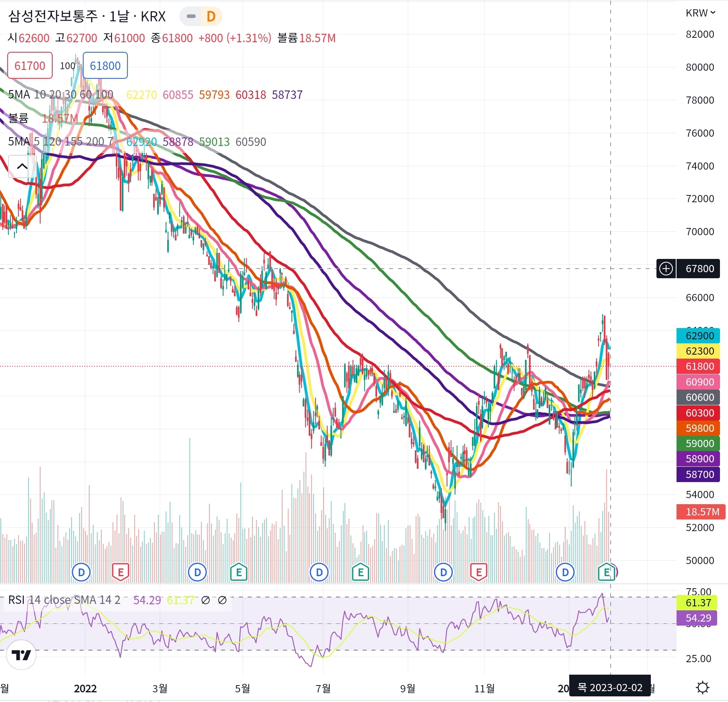This screenshot has height=702, width=728.
Task: Tap the gray 60600 price label
Action: point(698,397)
